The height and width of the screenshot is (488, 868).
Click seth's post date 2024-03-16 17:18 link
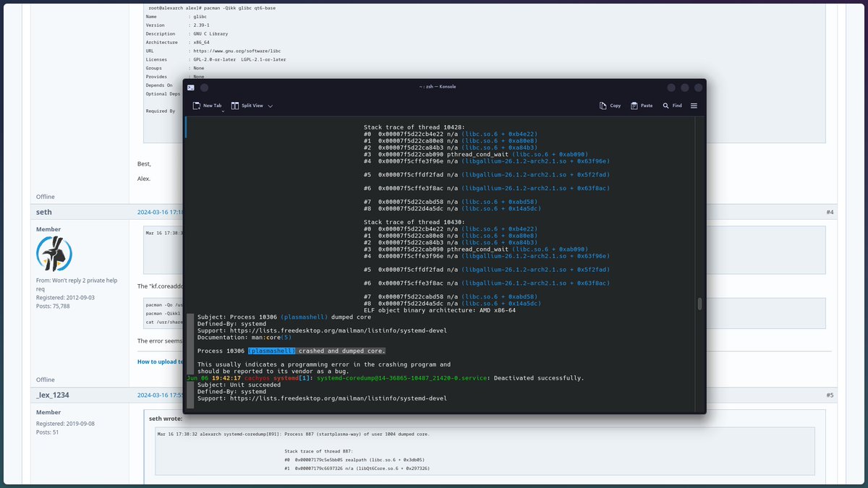(x=161, y=212)
